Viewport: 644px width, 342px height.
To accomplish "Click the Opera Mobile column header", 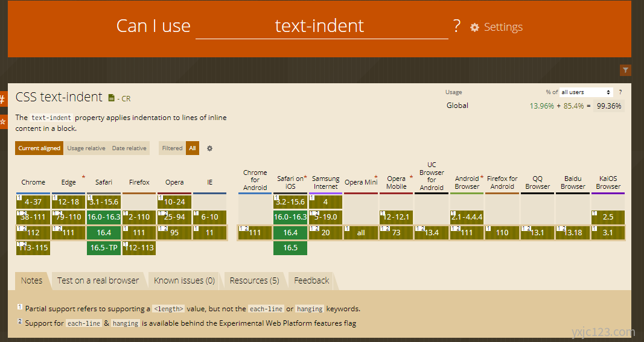I will (x=397, y=182).
